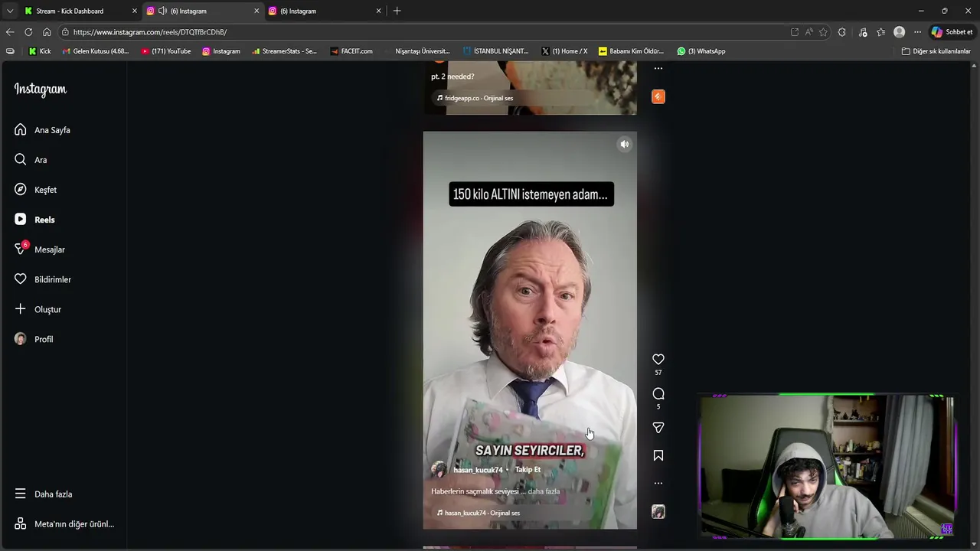Screen dimensions: 980x551
Task: Open hasan_kucuk74 username link
Action: pos(478,470)
